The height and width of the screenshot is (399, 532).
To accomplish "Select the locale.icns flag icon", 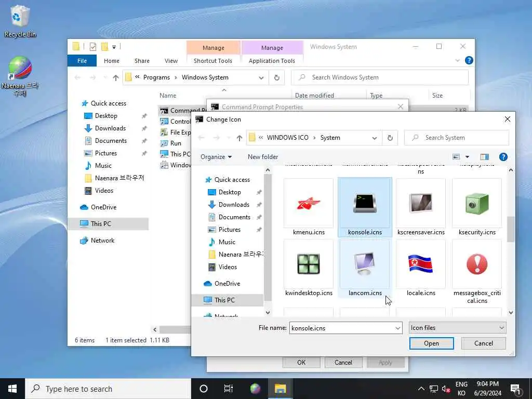I will pyautogui.click(x=421, y=264).
